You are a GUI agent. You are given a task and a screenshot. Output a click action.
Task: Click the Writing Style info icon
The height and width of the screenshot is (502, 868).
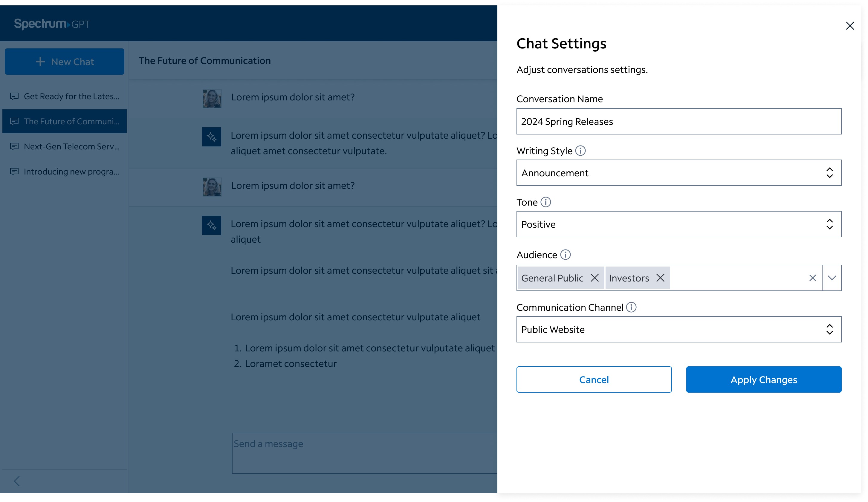click(580, 151)
